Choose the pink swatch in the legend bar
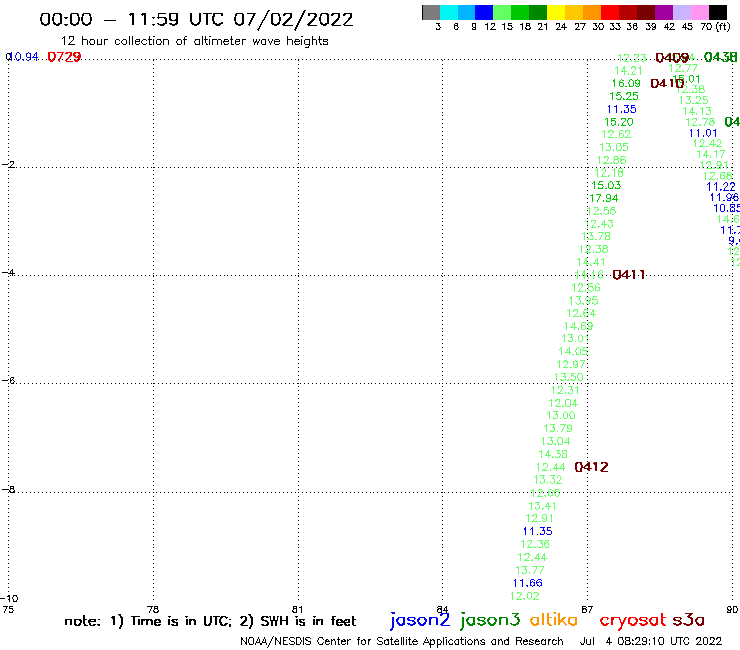 (699, 12)
